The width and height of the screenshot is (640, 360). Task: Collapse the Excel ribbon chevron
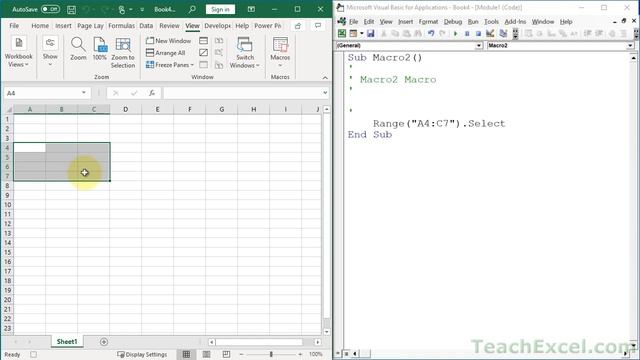[x=325, y=78]
